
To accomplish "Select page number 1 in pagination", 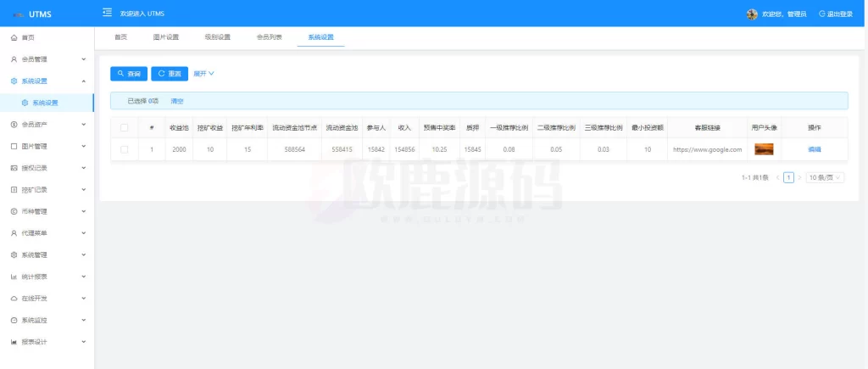I will click(x=789, y=178).
